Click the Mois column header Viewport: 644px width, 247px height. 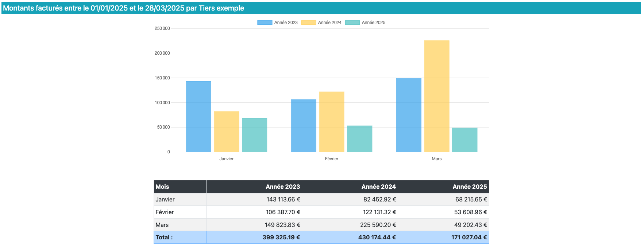[x=162, y=187]
